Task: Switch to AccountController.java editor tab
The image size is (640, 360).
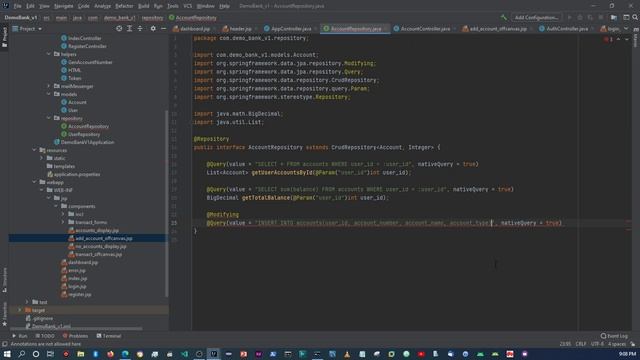Action: click(422, 29)
